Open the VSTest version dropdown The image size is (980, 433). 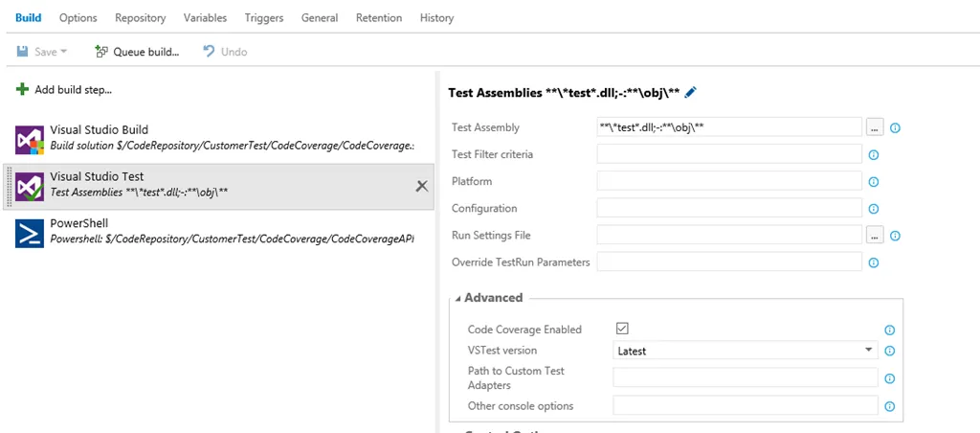coord(745,351)
